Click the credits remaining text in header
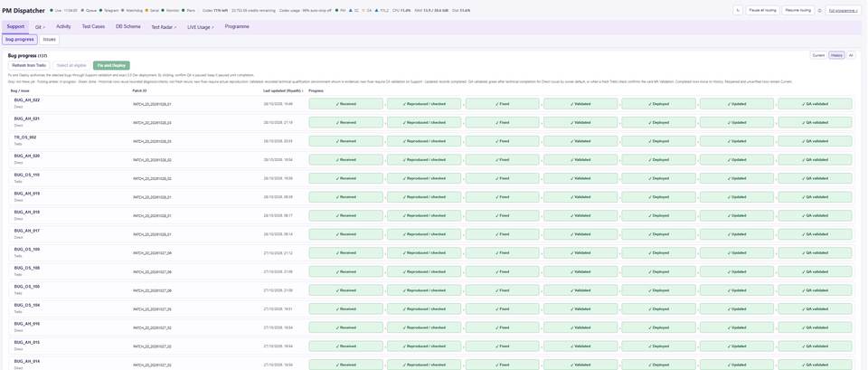 coord(251,11)
